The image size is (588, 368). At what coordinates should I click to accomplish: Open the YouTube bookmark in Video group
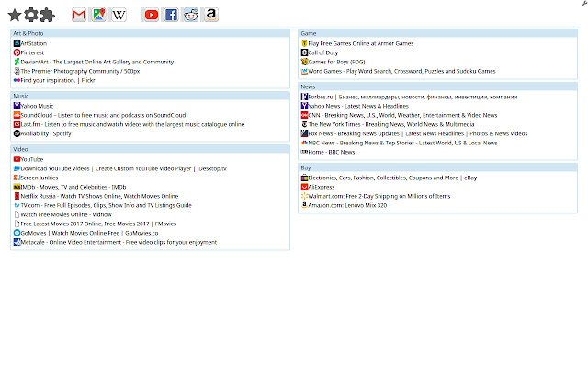(x=32, y=159)
